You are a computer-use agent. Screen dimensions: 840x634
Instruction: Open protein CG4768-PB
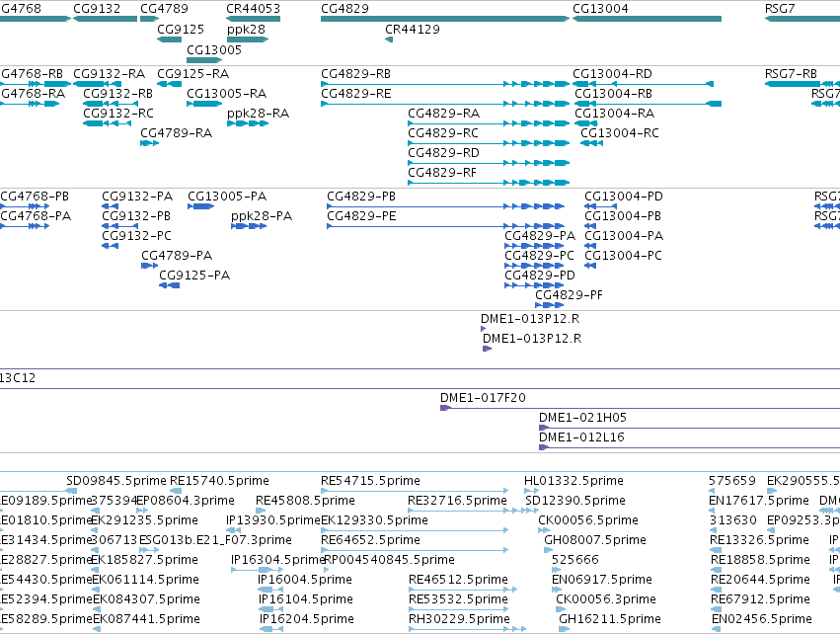(35, 197)
